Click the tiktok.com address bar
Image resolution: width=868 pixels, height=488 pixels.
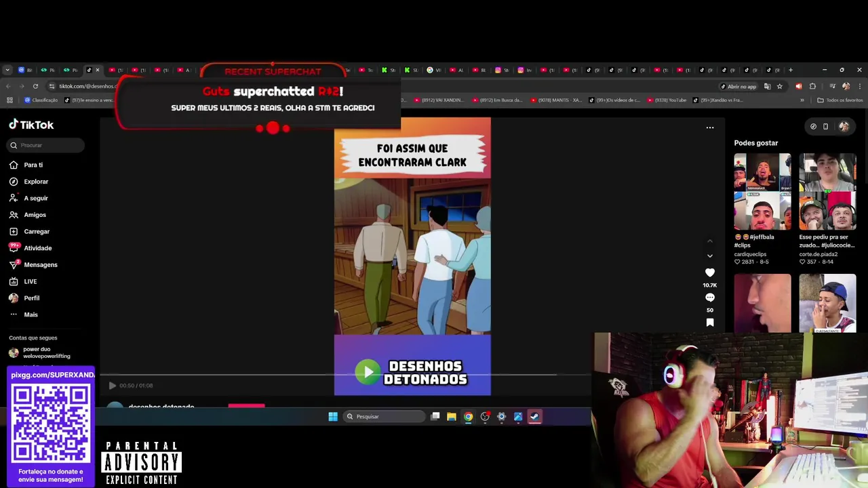[x=87, y=86]
